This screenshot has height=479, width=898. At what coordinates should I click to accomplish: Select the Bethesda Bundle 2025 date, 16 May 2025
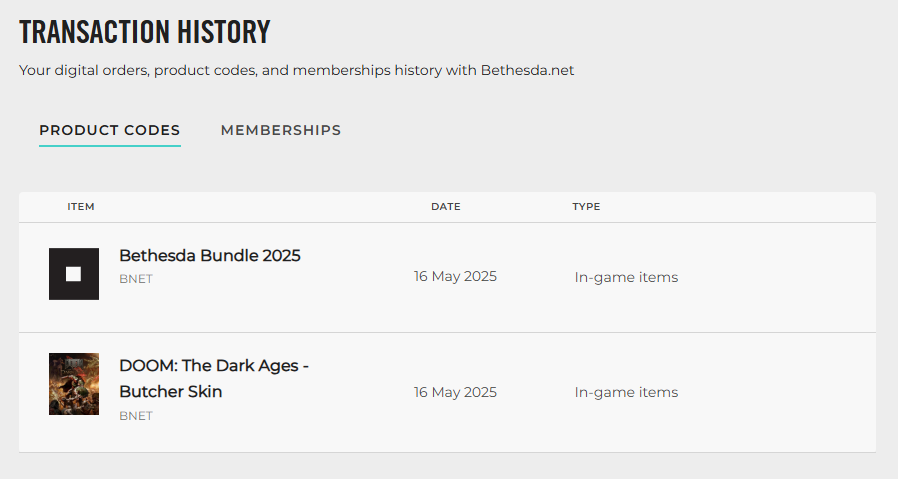[455, 277]
